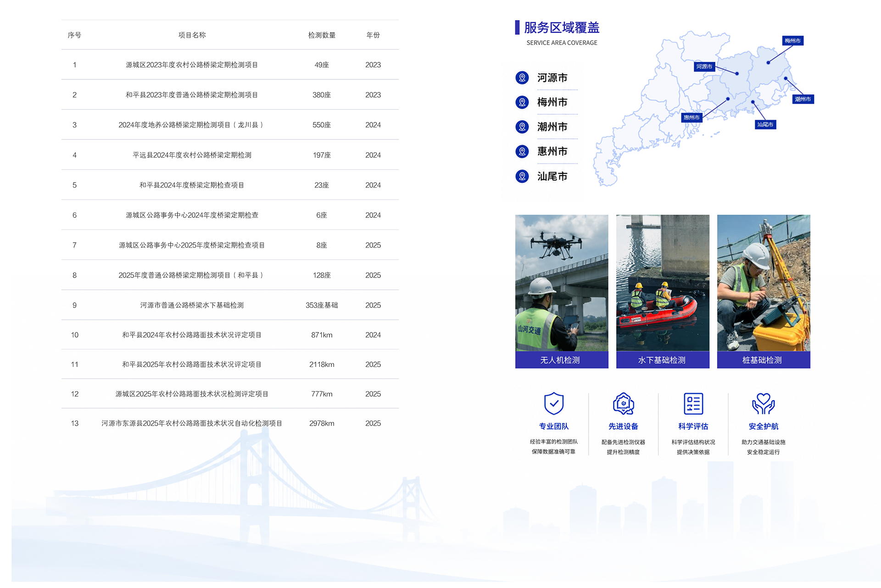Image resolution: width=881 pixels, height=588 pixels.
Task: Select row 2024年度地养公路桥梁定期检测项目（龙川县）
Action: pos(230,125)
